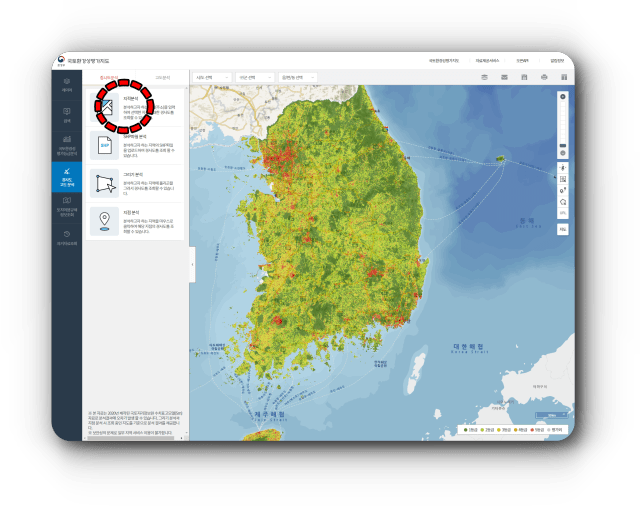Screen dimensions: 640x506
Task: Click the save-style third toolbar icon
Action: (524, 77)
